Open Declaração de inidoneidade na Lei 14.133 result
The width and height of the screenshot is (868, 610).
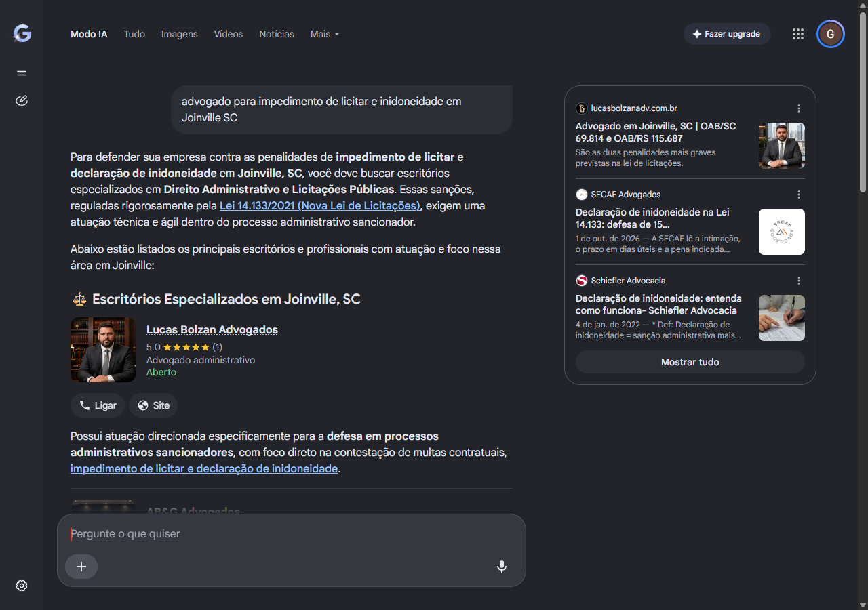(652, 218)
